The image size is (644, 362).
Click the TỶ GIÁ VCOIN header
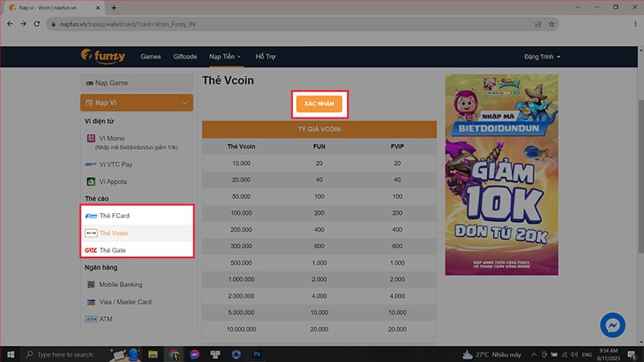pyautogui.click(x=319, y=130)
